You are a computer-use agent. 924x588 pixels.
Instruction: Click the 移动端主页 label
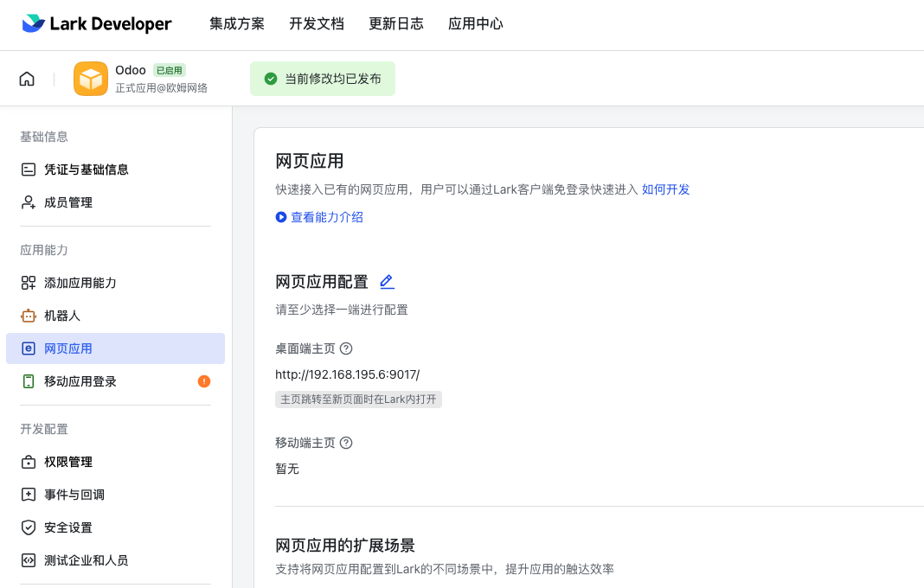click(x=305, y=443)
